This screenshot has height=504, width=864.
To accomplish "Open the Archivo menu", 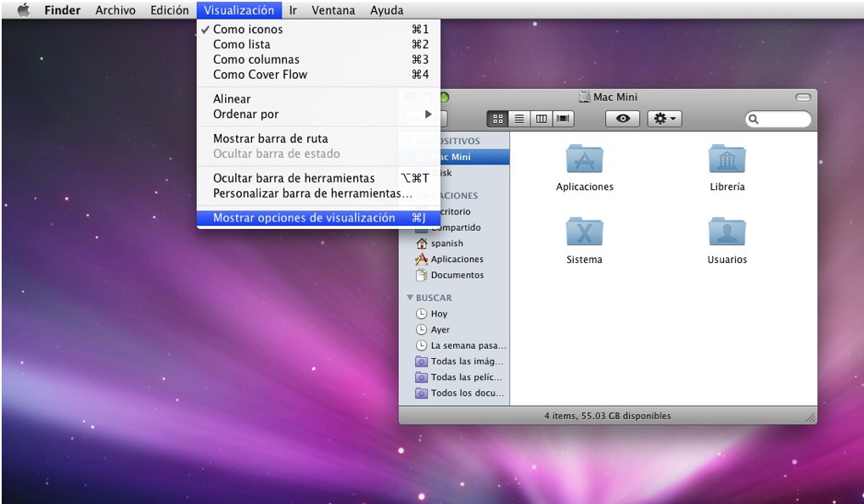I will (115, 10).
